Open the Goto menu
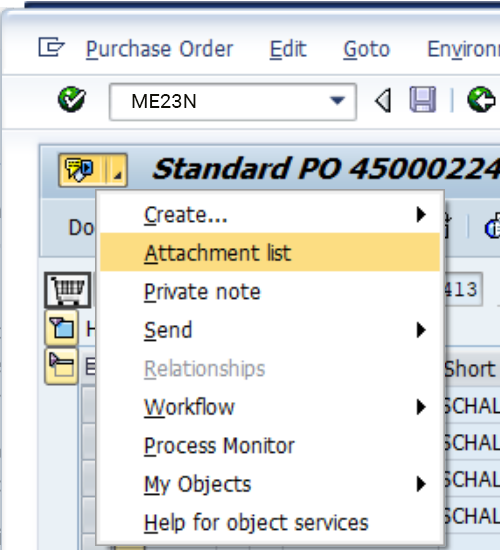This screenshot has width=500, height=550. (x=366, y=49)
